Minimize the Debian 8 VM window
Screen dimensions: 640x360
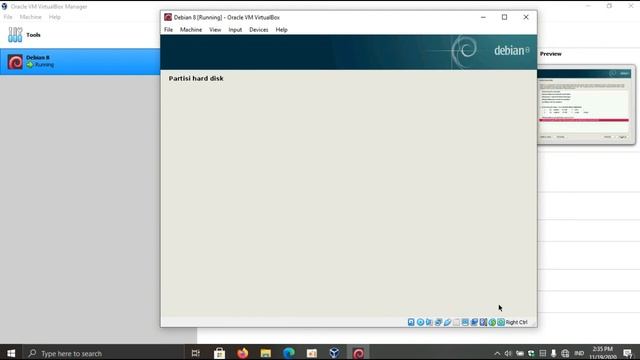click(483, 17)
